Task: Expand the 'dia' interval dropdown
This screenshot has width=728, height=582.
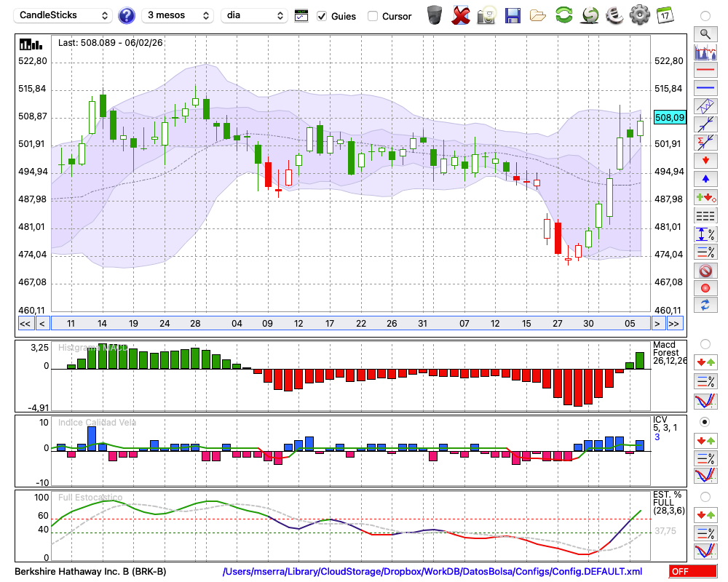Action: point(254,15)
